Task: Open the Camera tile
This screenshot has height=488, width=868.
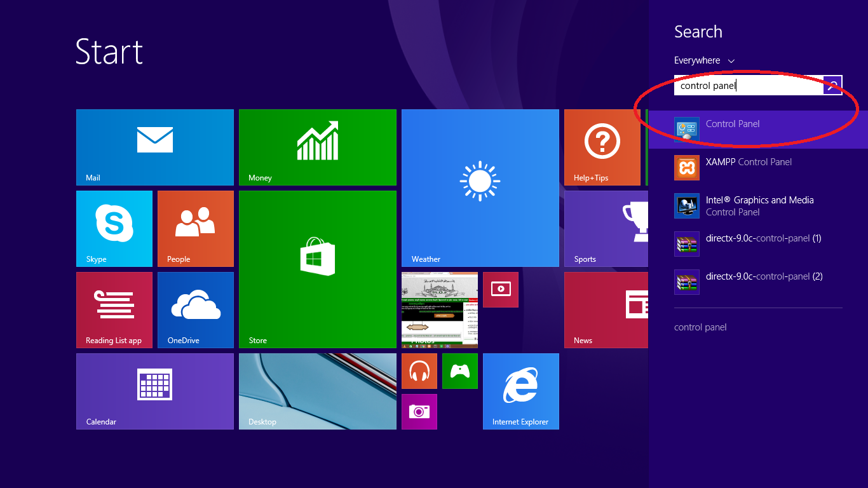Action: pyautogui.click(x=419, y=412)
